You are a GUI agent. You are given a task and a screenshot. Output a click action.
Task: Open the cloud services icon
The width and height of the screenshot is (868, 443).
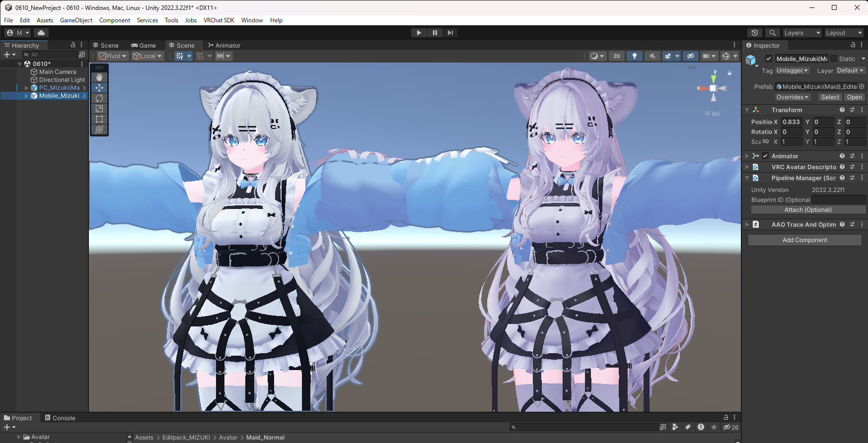41,33
